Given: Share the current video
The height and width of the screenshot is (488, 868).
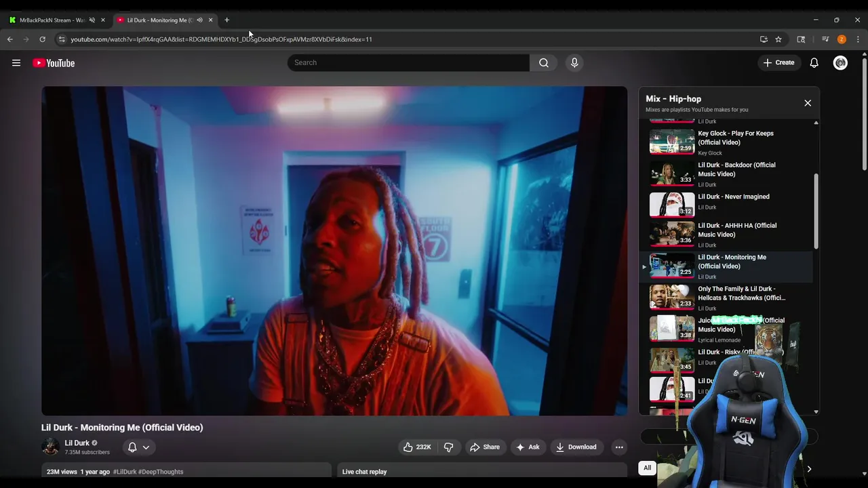Looking at the screenshot, I should point(485,447).
